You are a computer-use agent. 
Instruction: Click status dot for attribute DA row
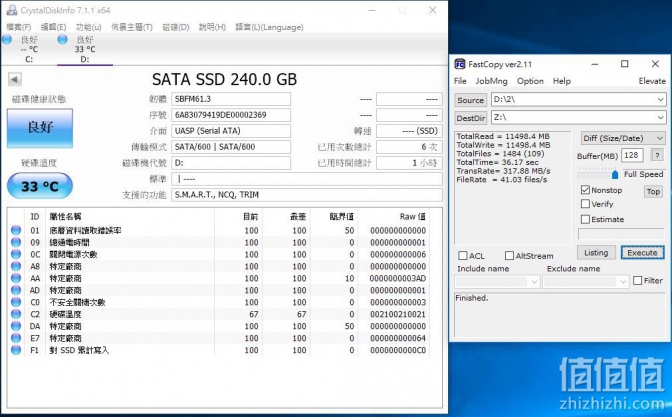click(16, 326)
